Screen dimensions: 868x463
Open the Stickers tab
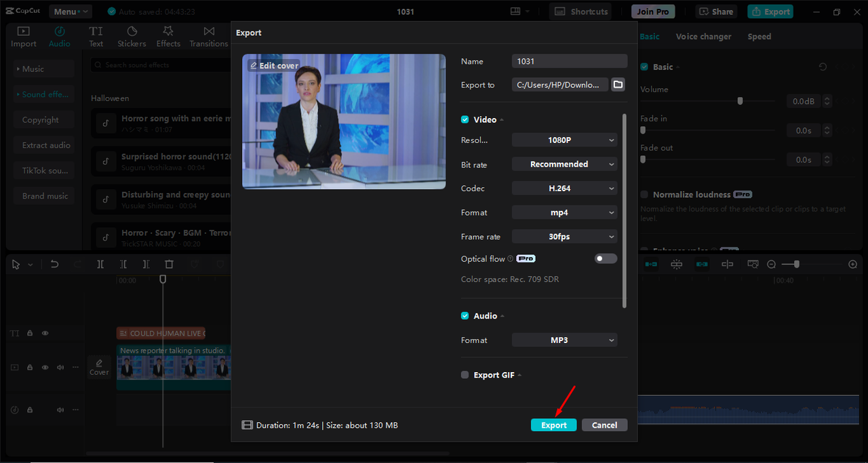point(132,37)
